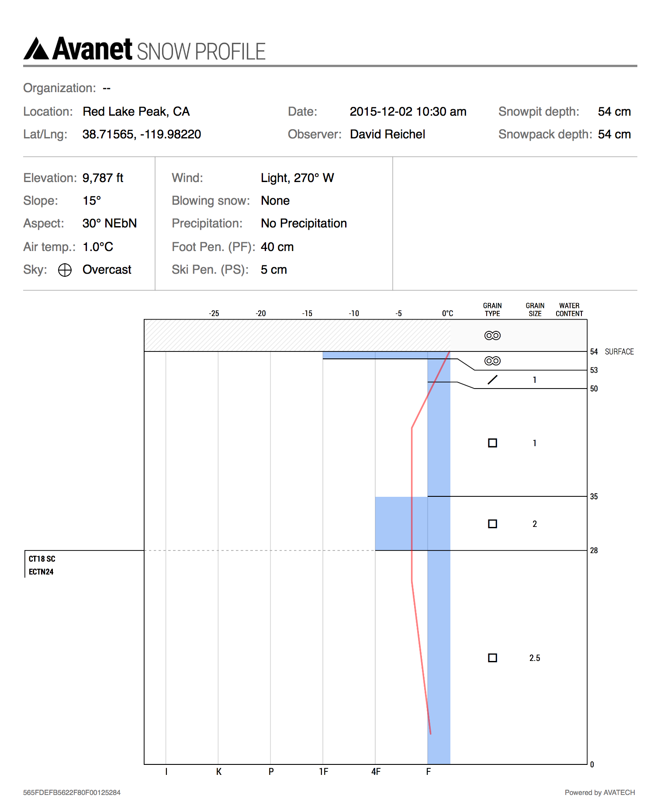Select the 38.71565, -119.98220 coordinates
Image resolution: width=664 pixels, height=812 pixels.
click(142, 134)
